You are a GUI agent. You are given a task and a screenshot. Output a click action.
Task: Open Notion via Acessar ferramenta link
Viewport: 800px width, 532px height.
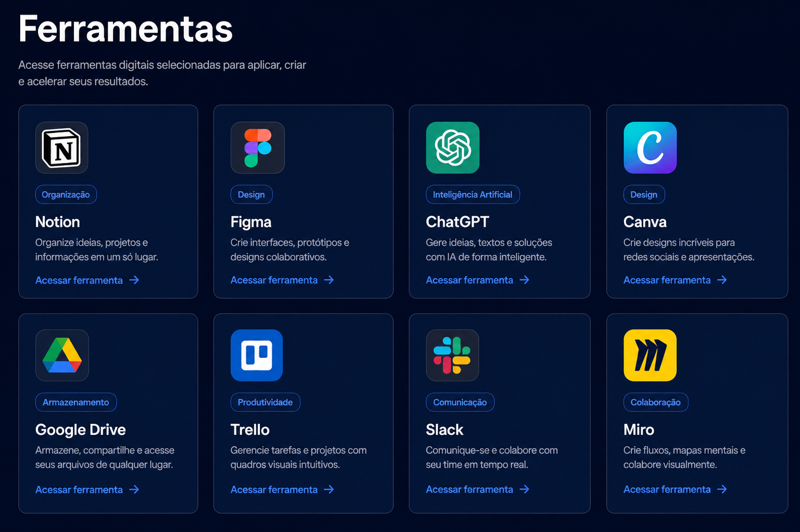pos(87,280)
